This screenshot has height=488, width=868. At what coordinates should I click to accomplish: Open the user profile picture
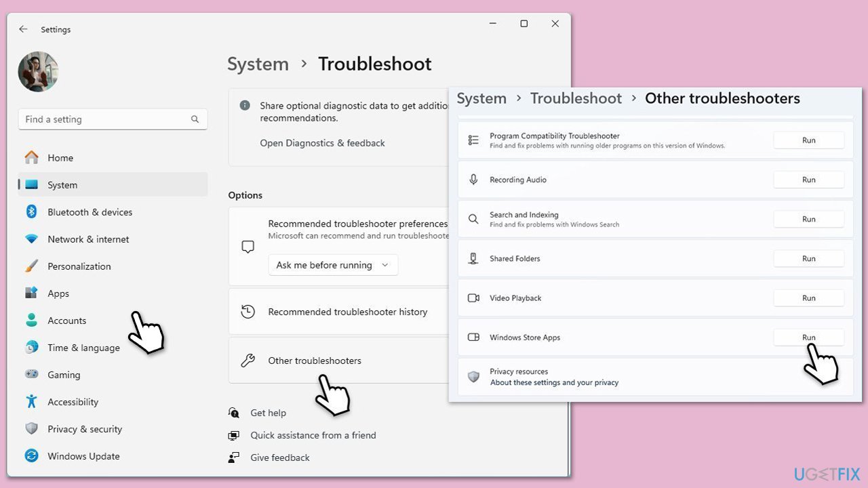tap(38, 72)
